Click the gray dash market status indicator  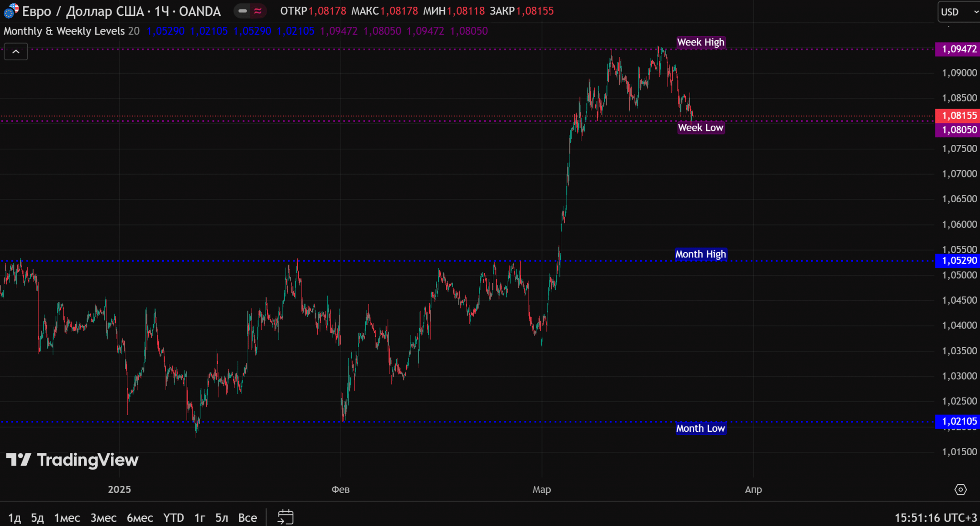pyautogui.click(x=243, y=11)
